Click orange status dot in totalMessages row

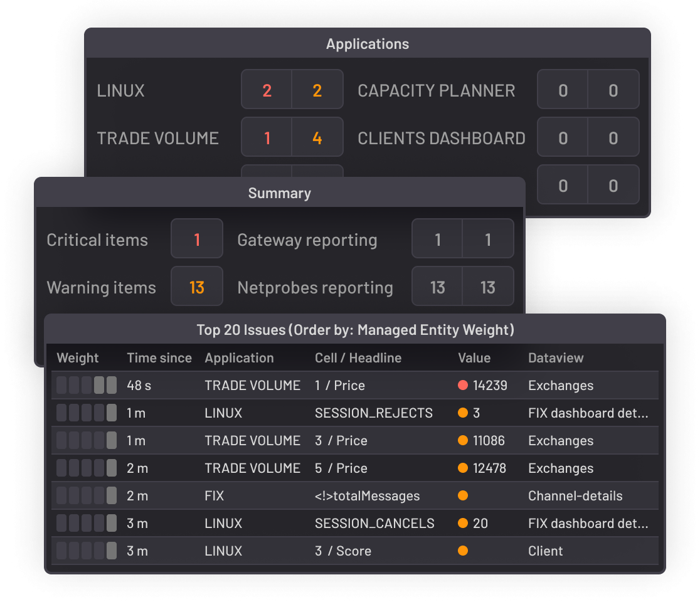[x=463, y=496]
